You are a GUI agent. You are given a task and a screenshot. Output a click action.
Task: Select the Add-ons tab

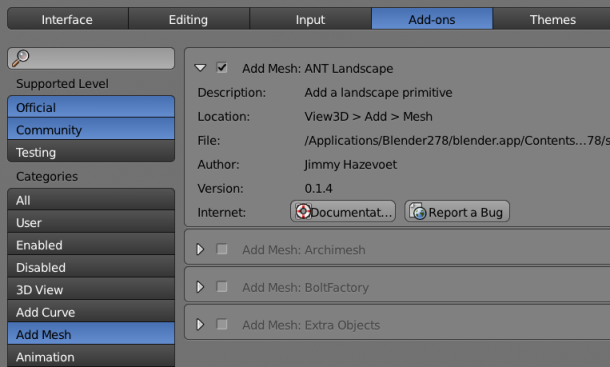pos(432,19)
